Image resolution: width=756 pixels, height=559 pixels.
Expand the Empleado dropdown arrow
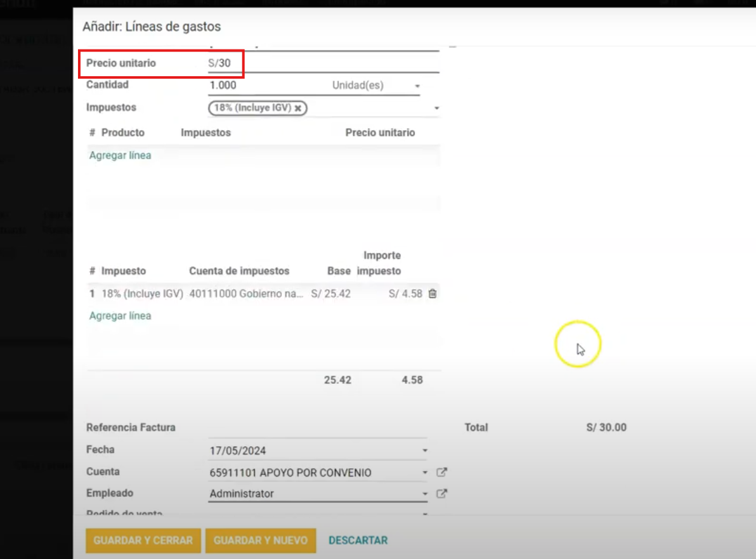(424, 494)
